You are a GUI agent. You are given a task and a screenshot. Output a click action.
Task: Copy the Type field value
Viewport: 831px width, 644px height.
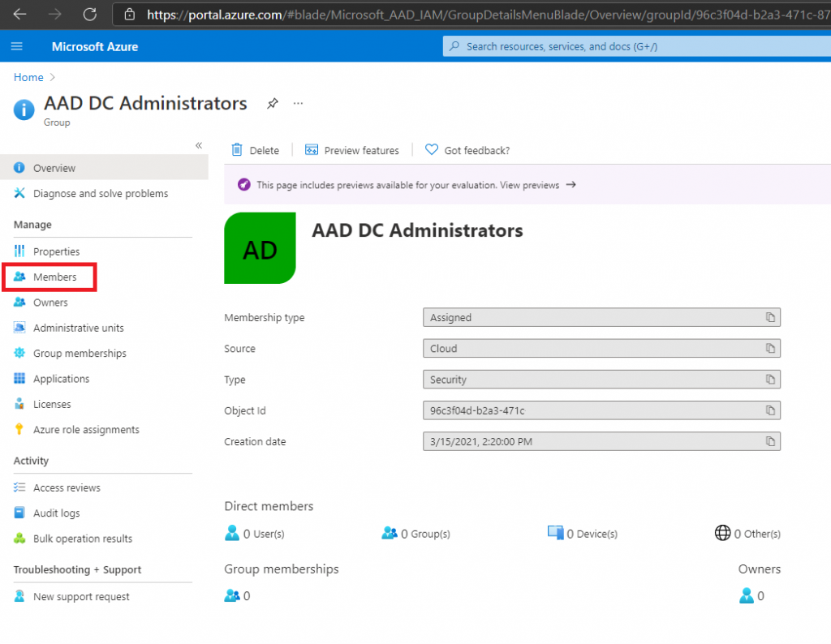pos(770,380)
